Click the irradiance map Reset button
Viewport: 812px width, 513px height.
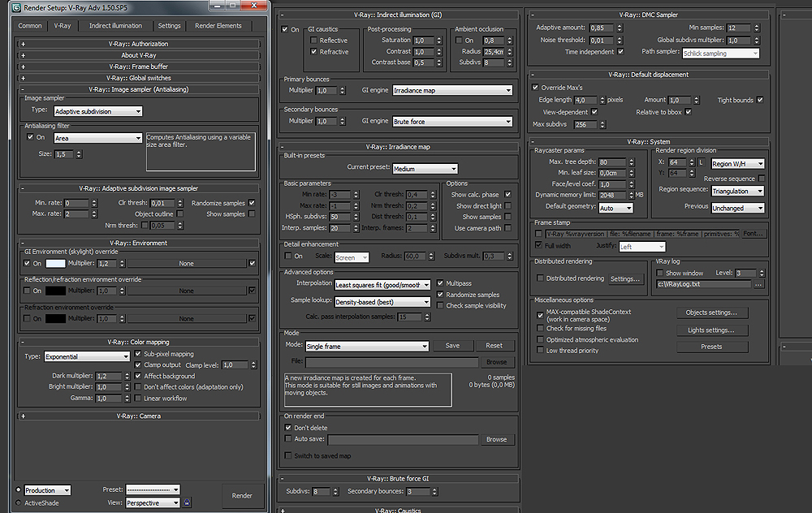point(494,346)
